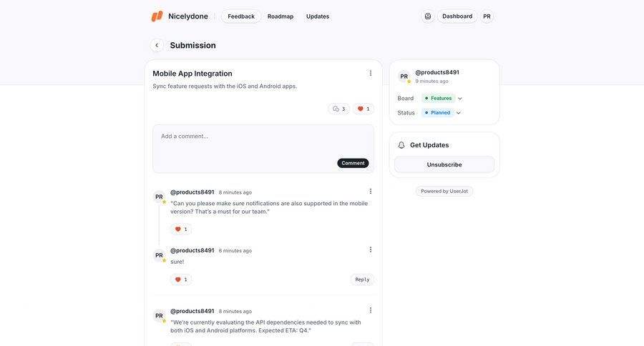Screen dimensions: 644x346
Task: Click the comments count icon
Action: (x=339, y=109)
